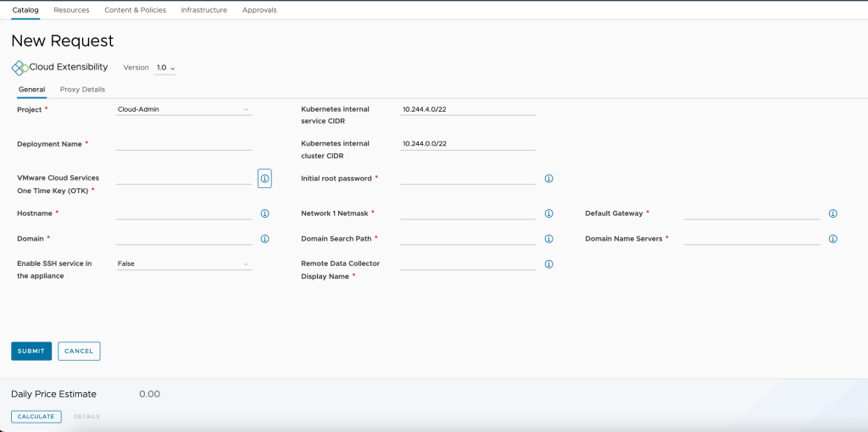Open the Infrastructure tab
Viewport: 868px width, 432px height.
tap(203, 10)
